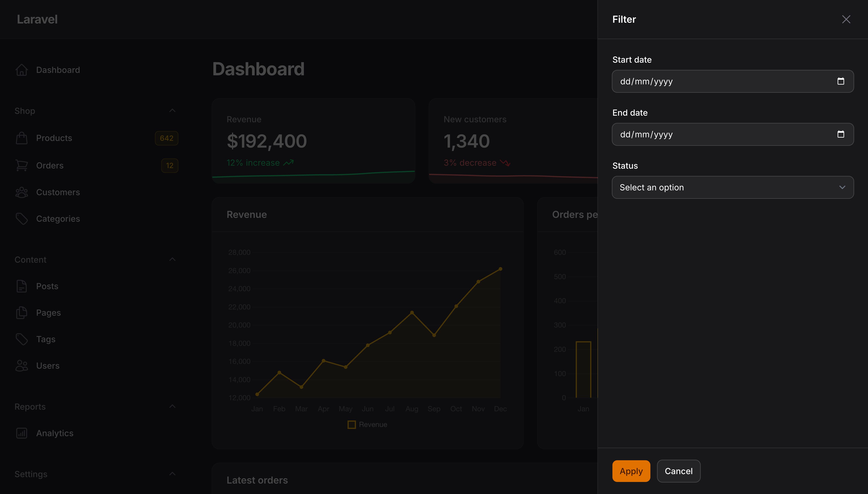
Task: Click the 12% increase text
Action: 253,163
